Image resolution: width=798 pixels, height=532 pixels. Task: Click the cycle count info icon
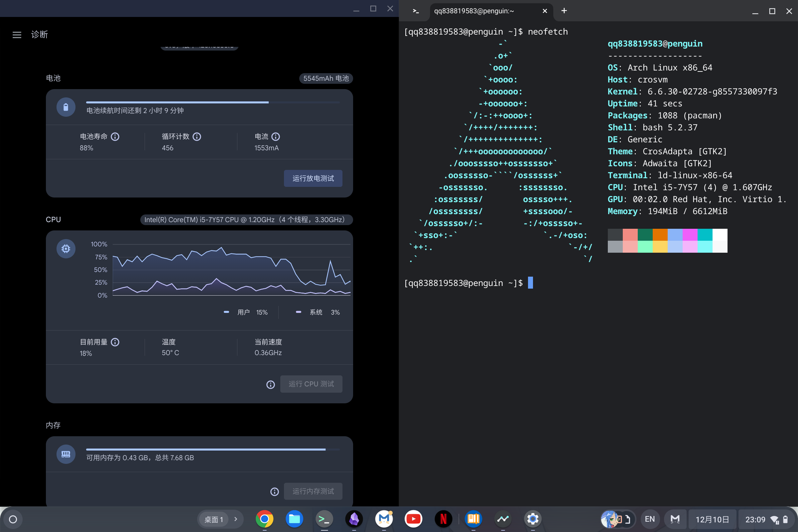[x=197, y=137]
